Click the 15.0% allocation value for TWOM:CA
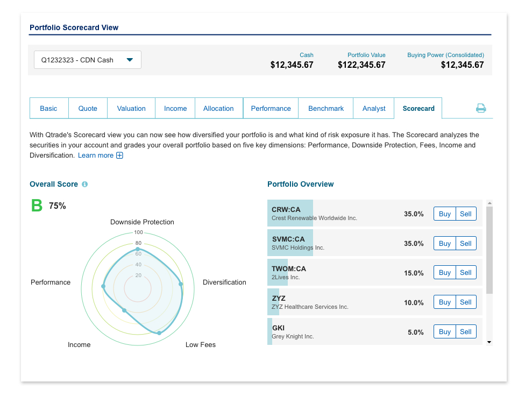Image resolution: width=532 pixels, height=396 pixels. click(414, 273)
